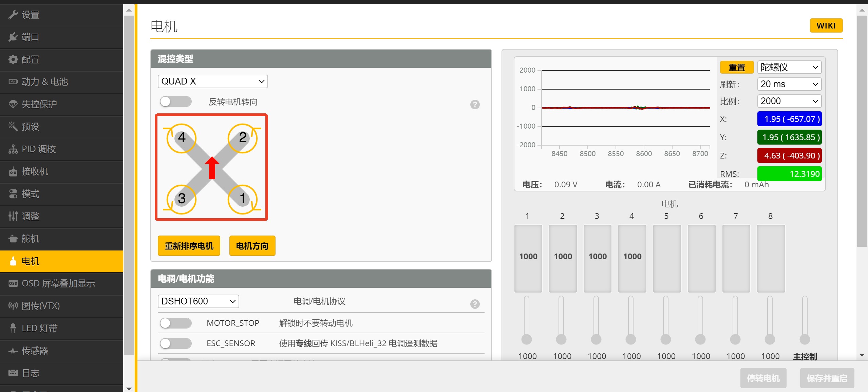Click the wrench icon beside 设置

click(x=13, y=15)
